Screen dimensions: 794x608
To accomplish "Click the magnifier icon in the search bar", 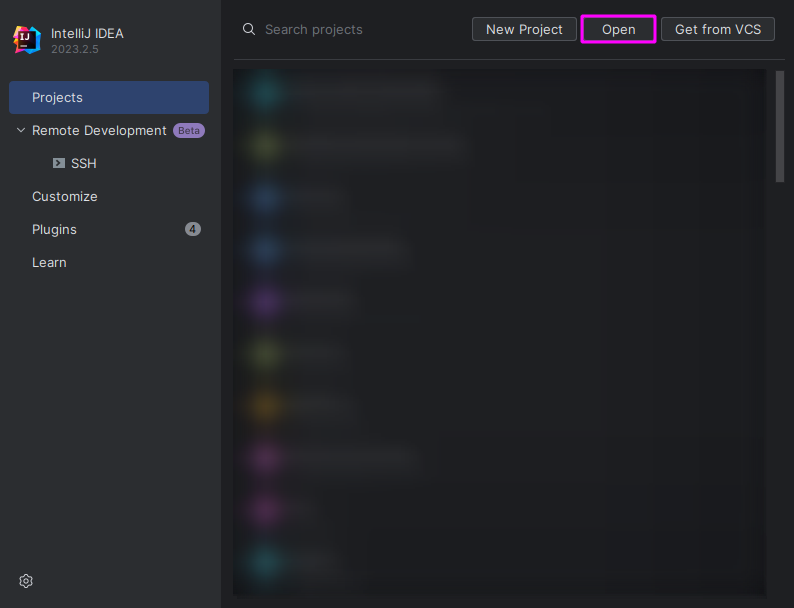I will point(249,29).
